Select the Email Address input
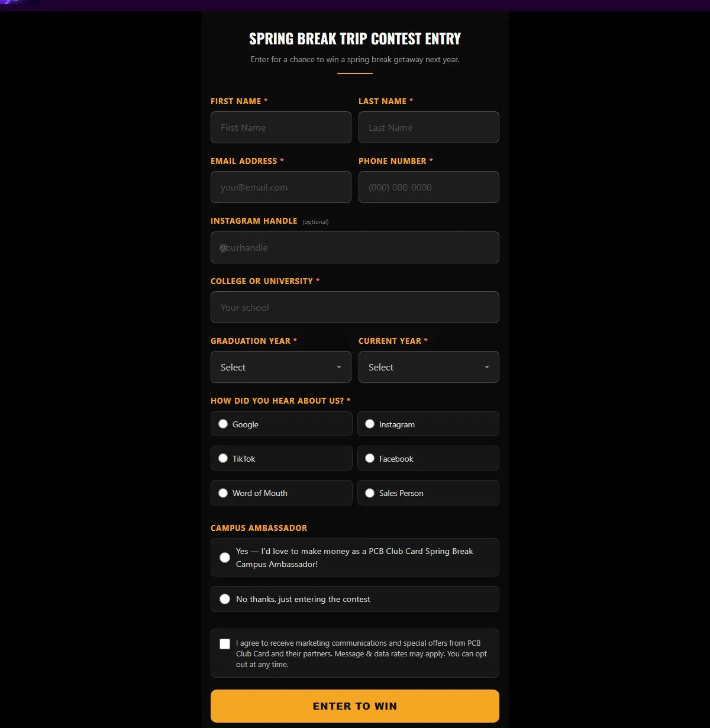 [281, 187]
